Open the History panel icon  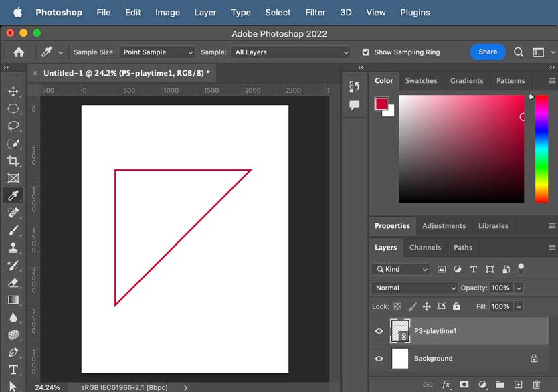(x=354, y=86)
